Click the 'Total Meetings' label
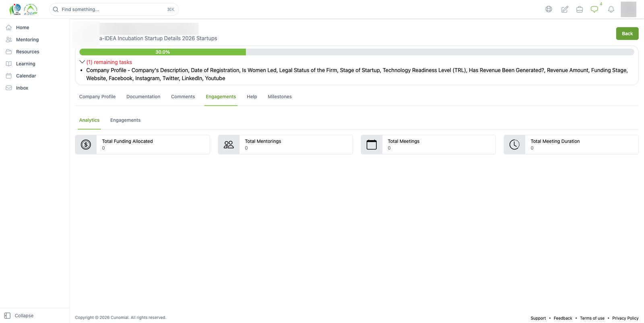Viewport: 644px width, 323px height. coord(403,141)
